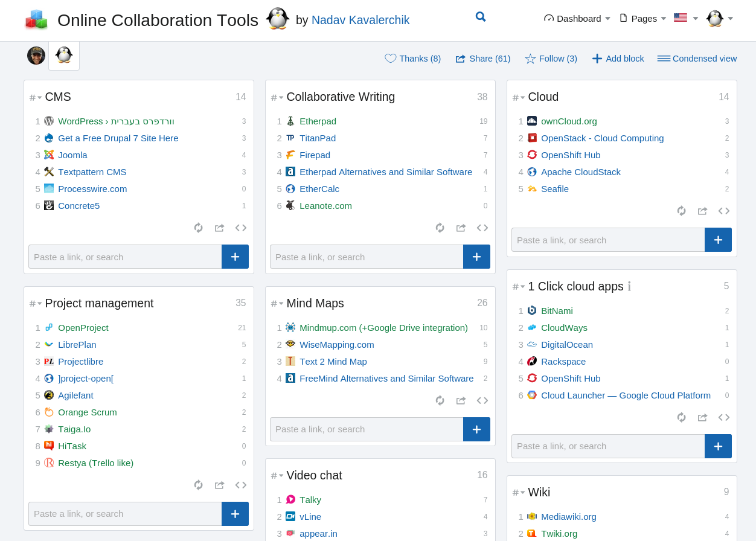Click the colorful cubes site logo

coord(36,20)
